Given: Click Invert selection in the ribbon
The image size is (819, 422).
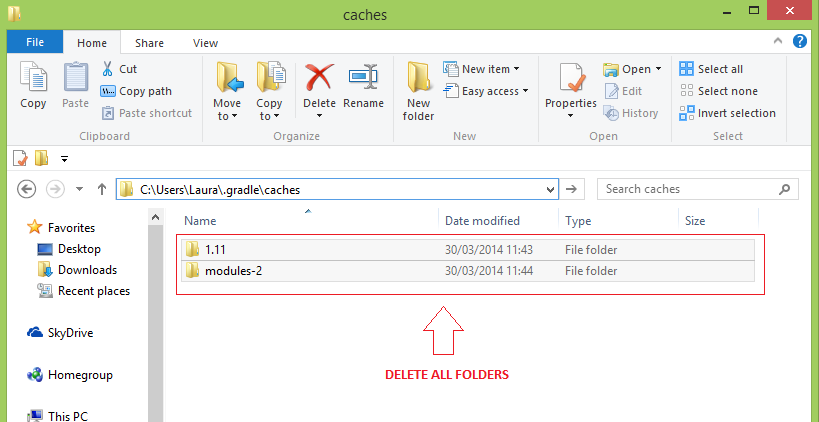Looking at the screenshot, I should (x=727, y=113).
